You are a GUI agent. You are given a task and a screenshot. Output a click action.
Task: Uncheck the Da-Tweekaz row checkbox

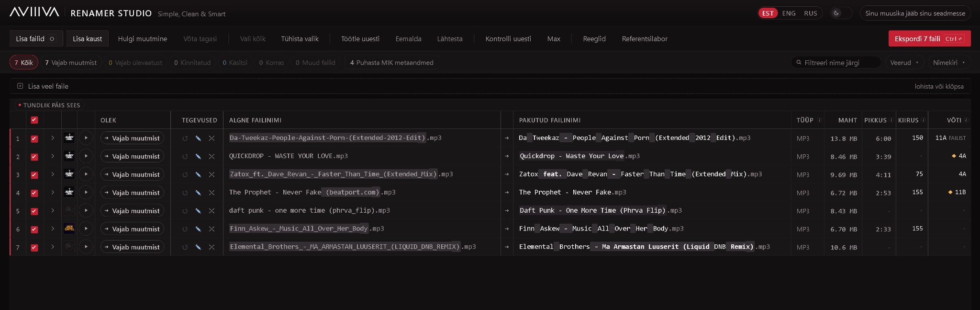(34, 138)
